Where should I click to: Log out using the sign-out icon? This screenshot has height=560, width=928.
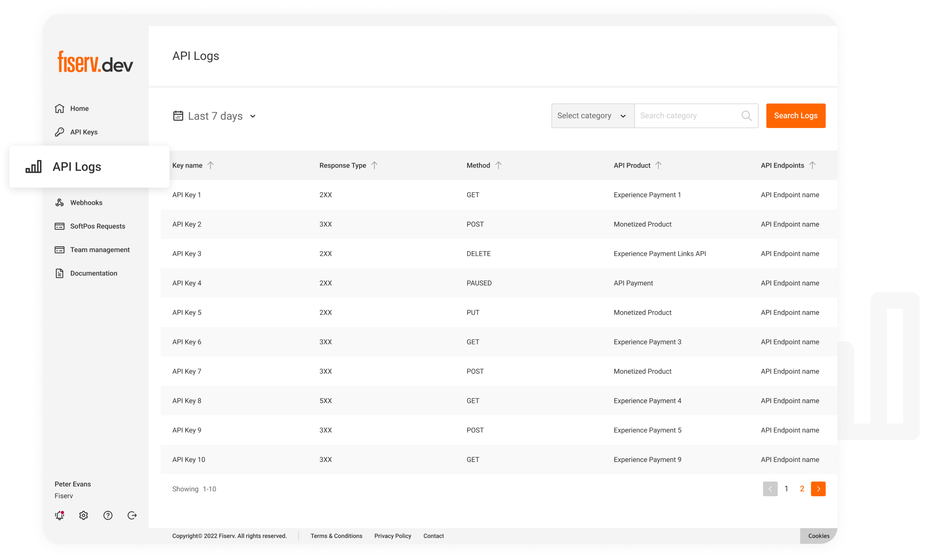click(132, 516)
